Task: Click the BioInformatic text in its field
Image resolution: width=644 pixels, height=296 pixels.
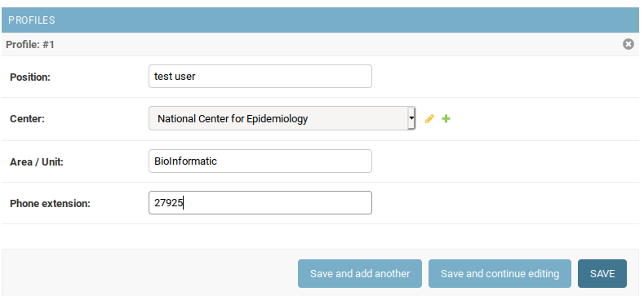Action: [x=185, y=161]
